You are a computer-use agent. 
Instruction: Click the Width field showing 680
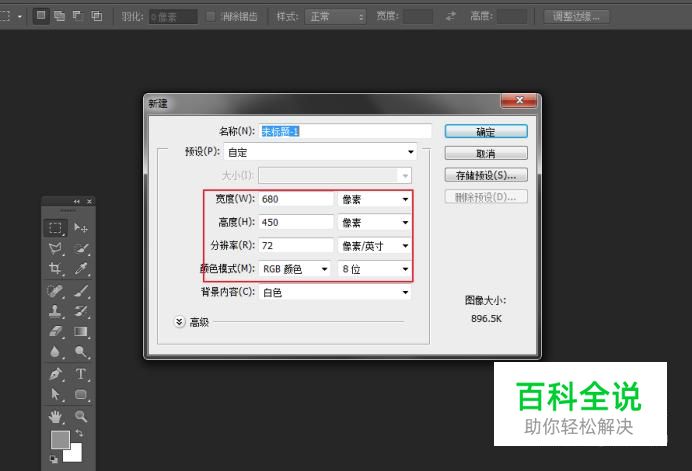click(296, 199)
